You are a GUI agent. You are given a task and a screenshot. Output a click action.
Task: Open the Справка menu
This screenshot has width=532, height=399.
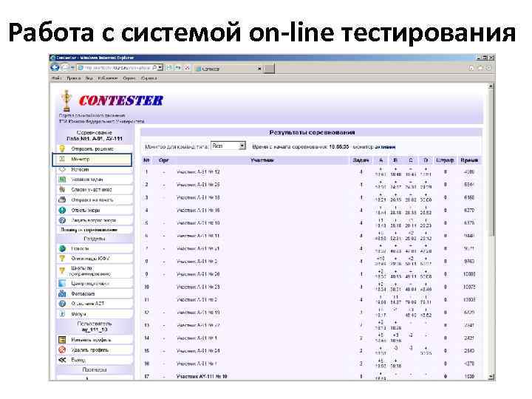coord(149,78)
